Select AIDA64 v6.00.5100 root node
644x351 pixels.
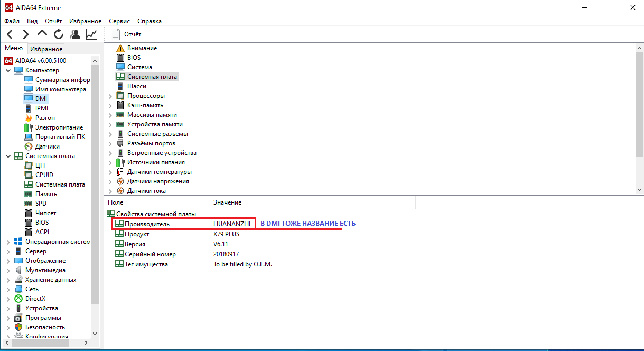41,61
